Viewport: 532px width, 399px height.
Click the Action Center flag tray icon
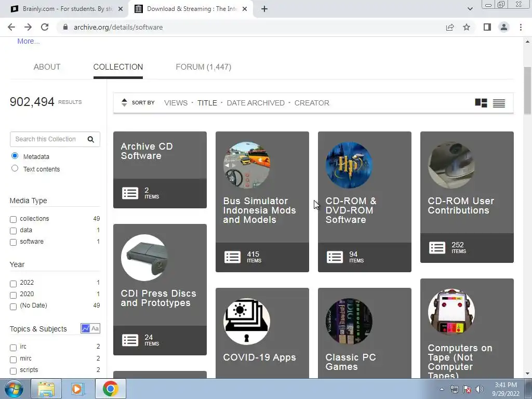(x=467, y=389)
